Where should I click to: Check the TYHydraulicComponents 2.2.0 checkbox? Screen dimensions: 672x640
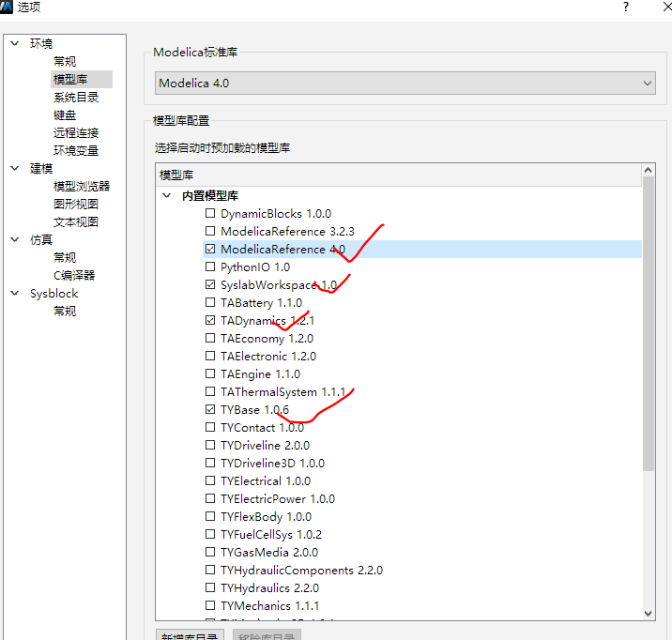click(210, 570)
